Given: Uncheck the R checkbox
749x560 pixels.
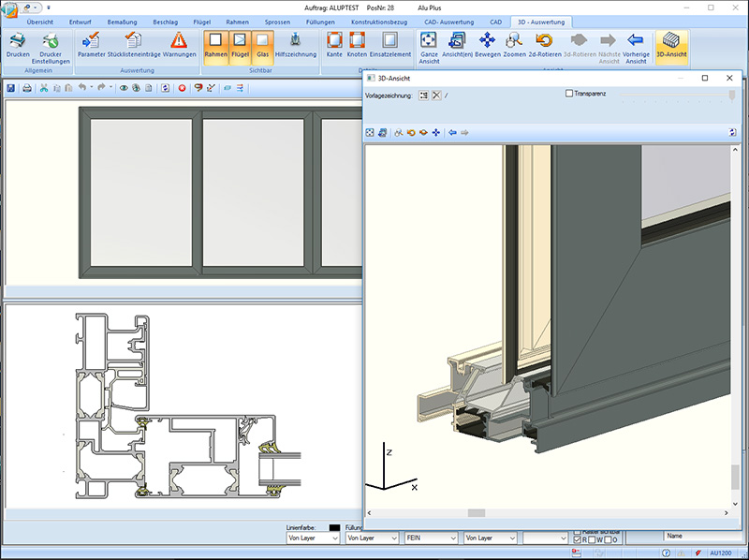Looking at the screenshot, I should click(577, 539).
